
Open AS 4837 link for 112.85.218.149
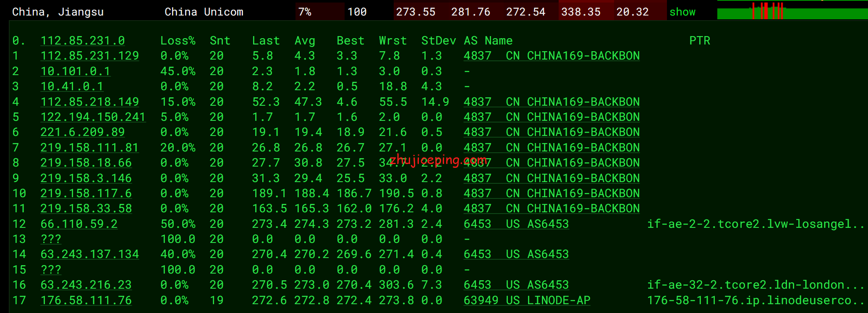[x=552, y=102]
